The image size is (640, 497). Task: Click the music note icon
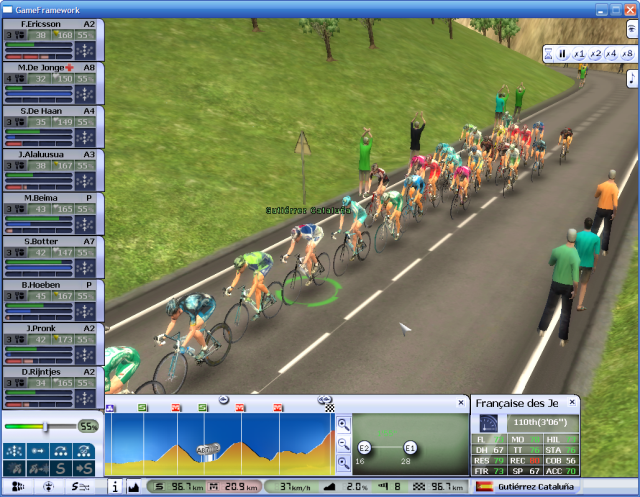632,78
